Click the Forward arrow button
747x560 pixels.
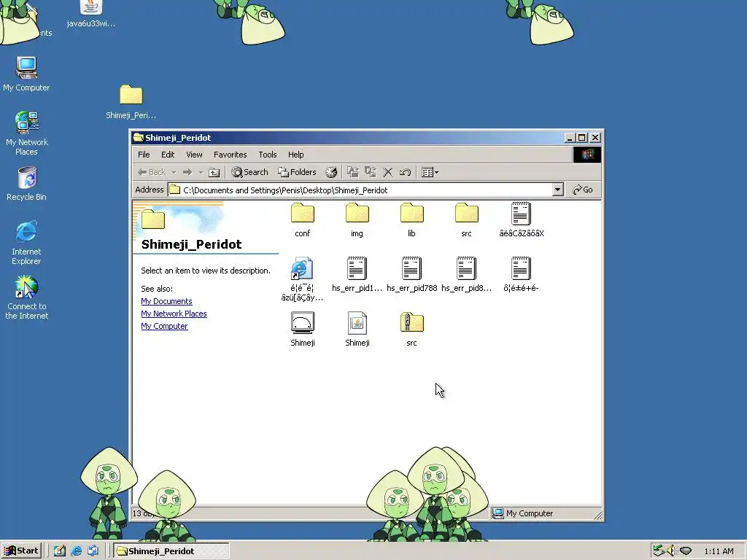[x=187, y=172]
